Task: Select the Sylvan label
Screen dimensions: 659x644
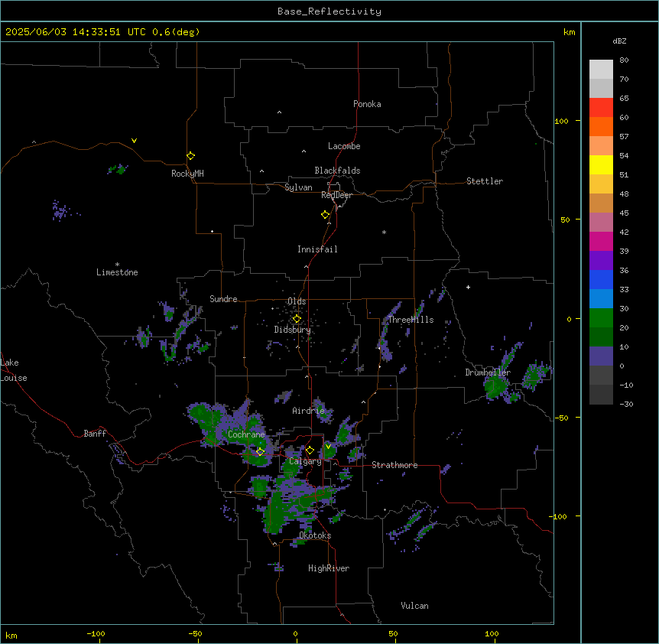Action: 298,187
